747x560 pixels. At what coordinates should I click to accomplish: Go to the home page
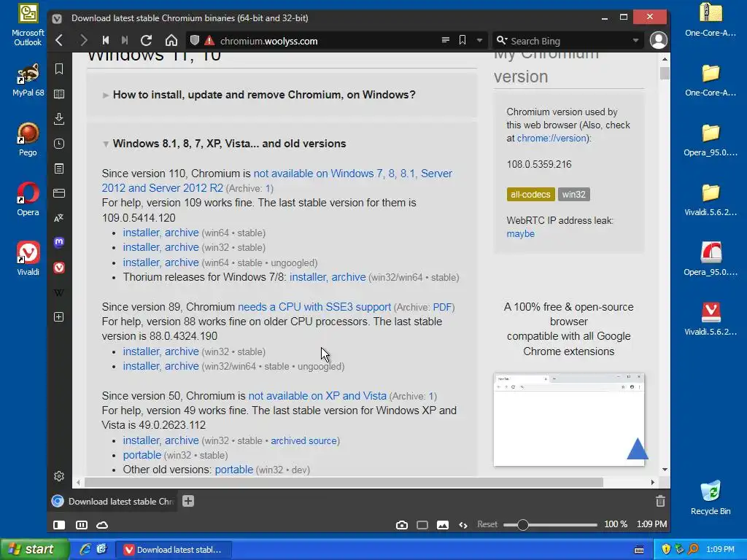pyautogui.click(x=171, y=41)
